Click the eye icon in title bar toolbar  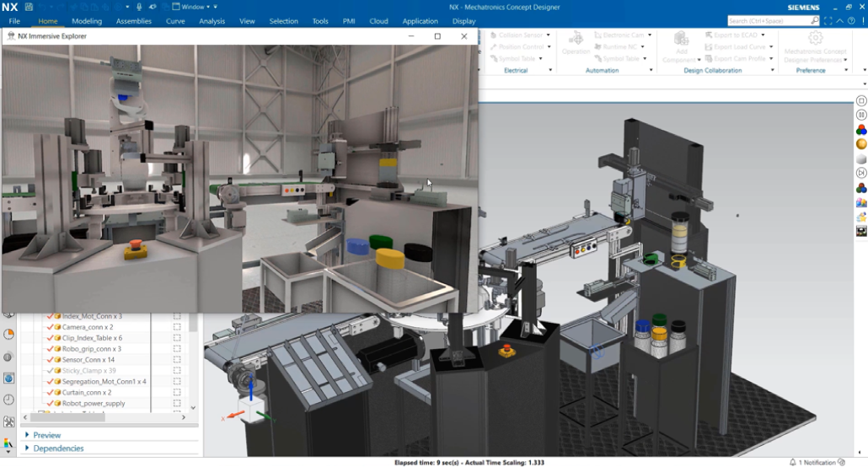153,7
